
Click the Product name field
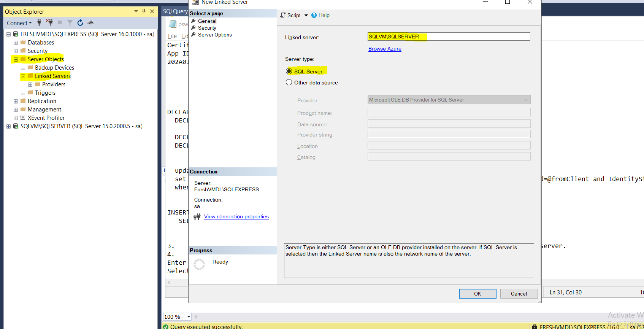(x=449, y=112)
